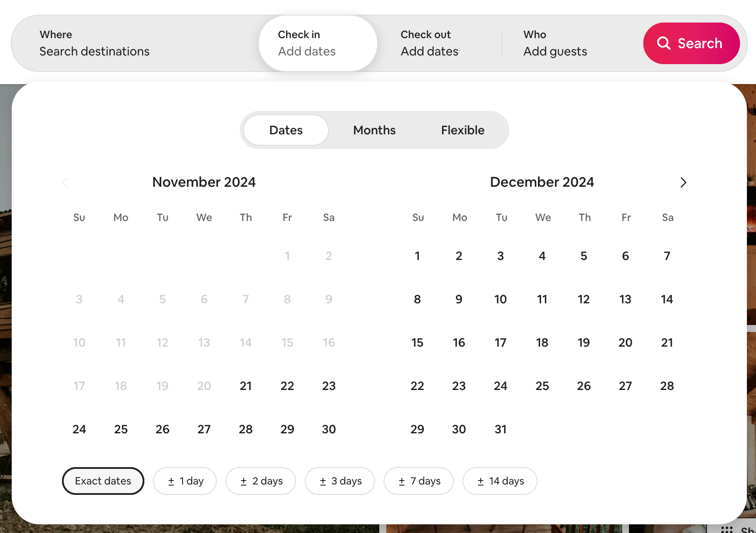Image resolution: width=756 pixels, height=533 pixels.
Task: Switch to the Flexible tab
Action: point(463,130)
